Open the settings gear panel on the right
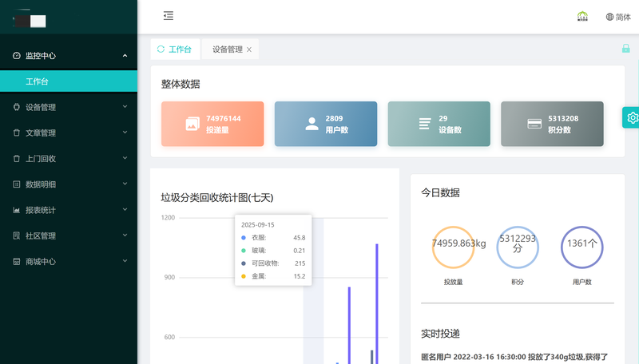Viewport: 639px width, 364px height. point(632,117)
